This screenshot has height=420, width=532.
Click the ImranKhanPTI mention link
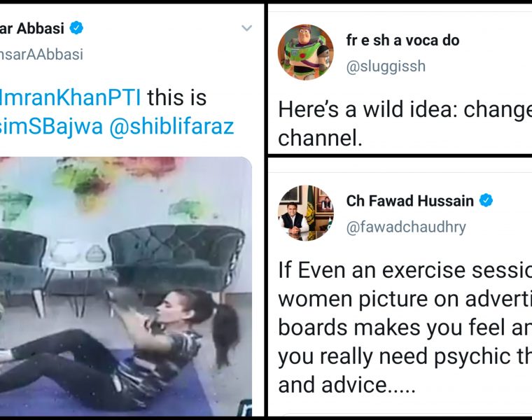pos(70,98)
